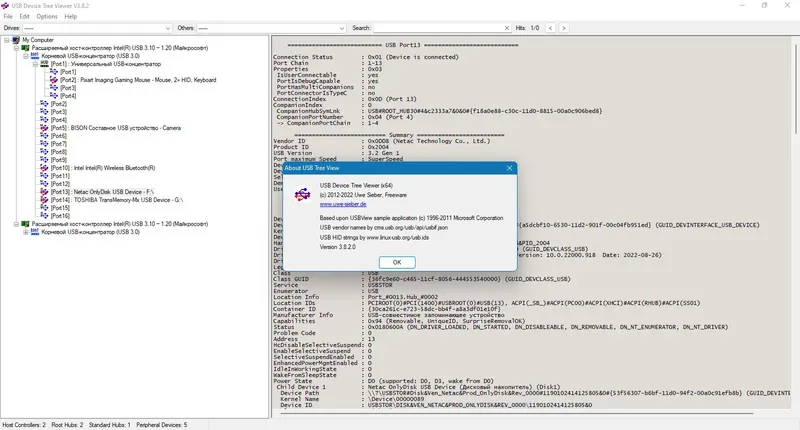Viewport: 800px width, 430px height.
Task: Click 'Standard Hubs: 1' in status bar
Action: 109,425
